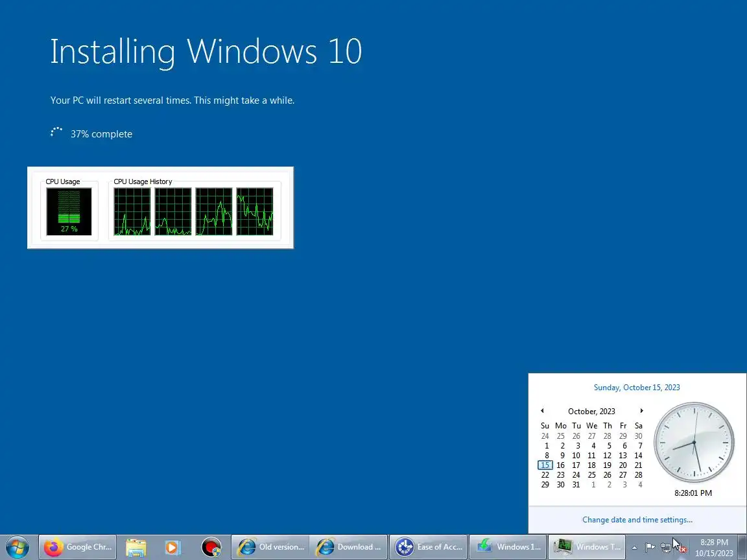Click the CPU Usage 27 % meter

[69, 211]
